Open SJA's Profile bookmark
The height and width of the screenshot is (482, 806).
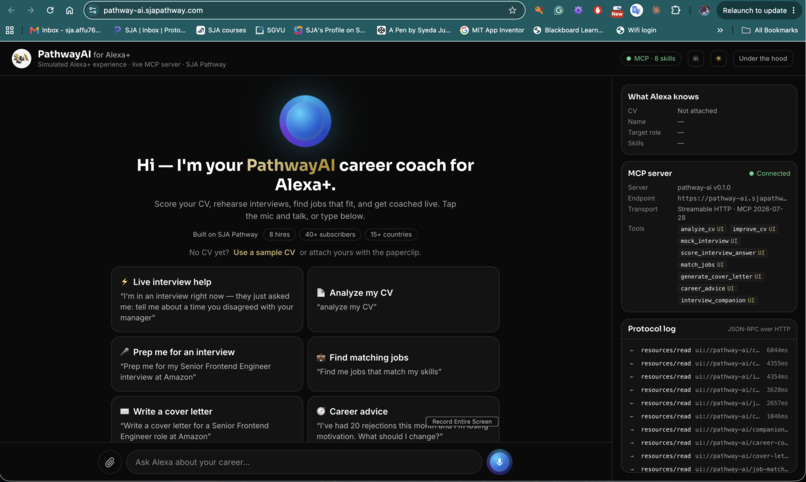(329, 30)
